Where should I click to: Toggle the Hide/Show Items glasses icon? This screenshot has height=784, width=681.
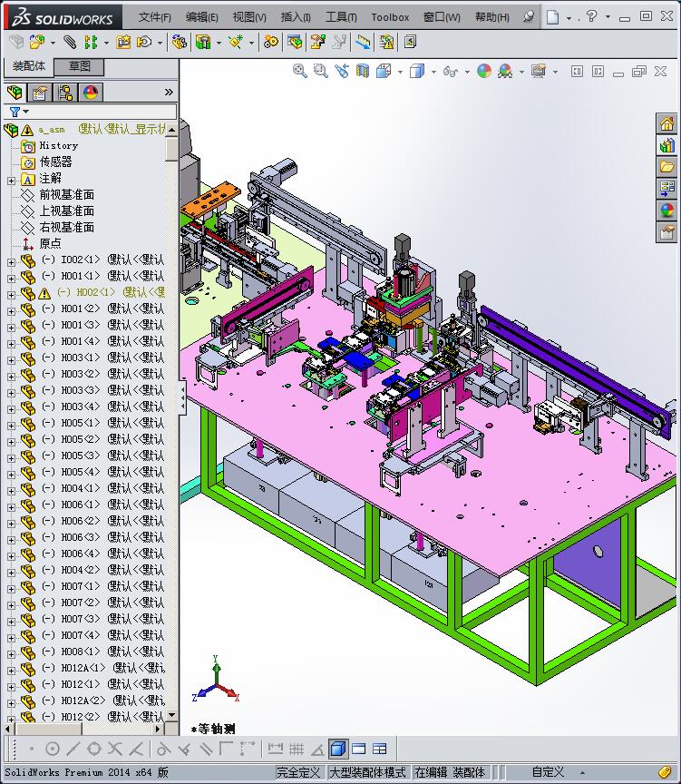coord(450,72)
